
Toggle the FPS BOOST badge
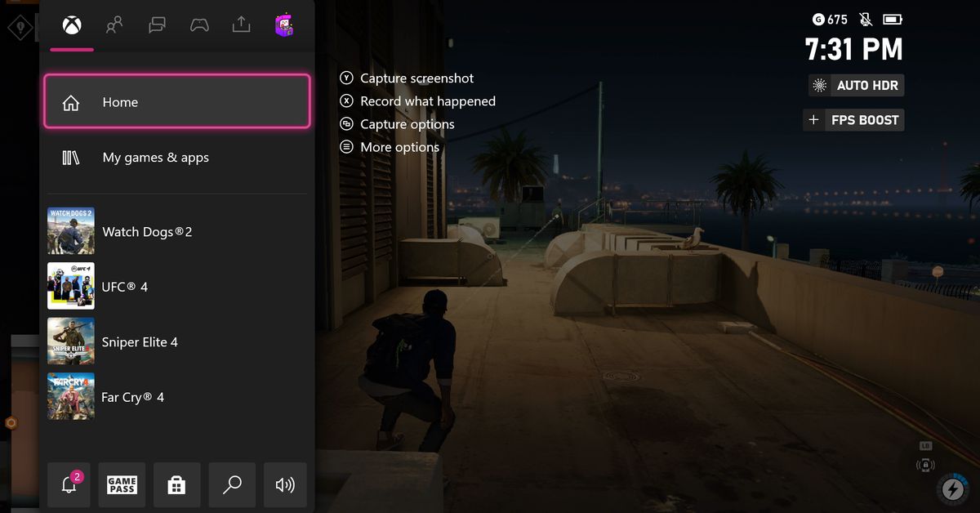pos(853,120)
